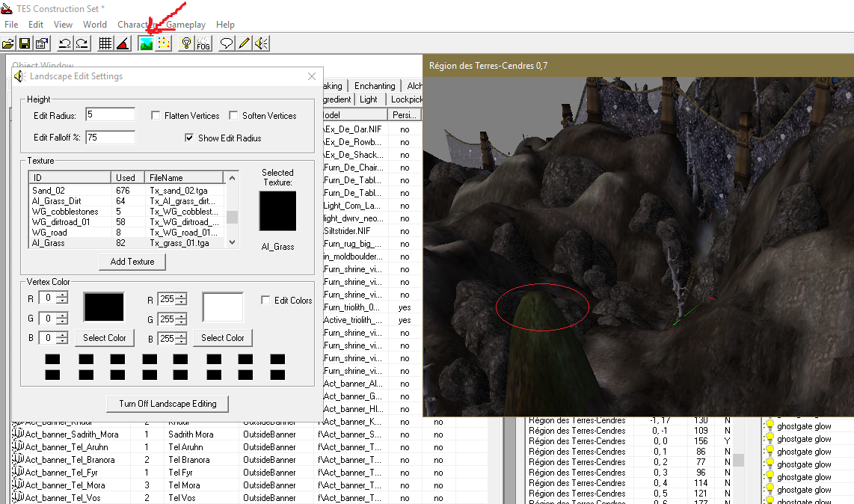Click Turn Off Landscape Editing button
This screenshot has height=504, width=854.
pos(168,404)
